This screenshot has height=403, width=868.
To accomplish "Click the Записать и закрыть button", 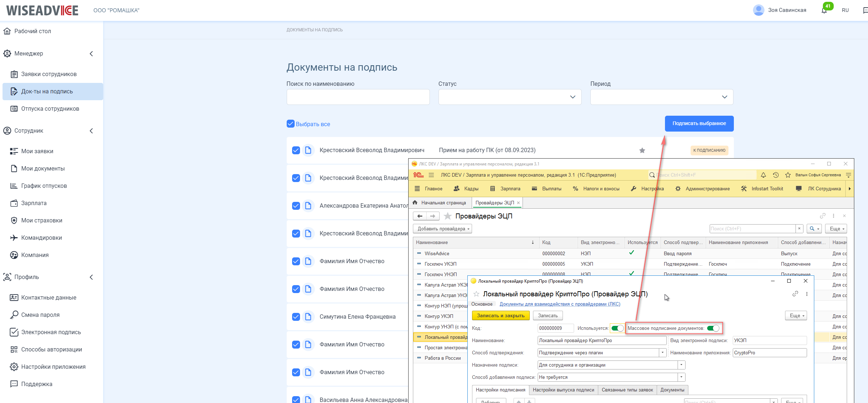I will pos(501,316).
